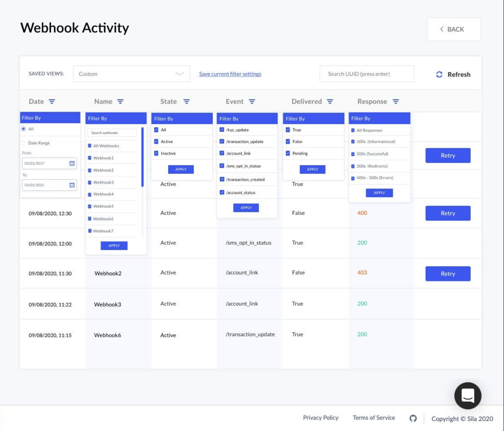
Task: Select the Date Range radio button
Action: 24,143
